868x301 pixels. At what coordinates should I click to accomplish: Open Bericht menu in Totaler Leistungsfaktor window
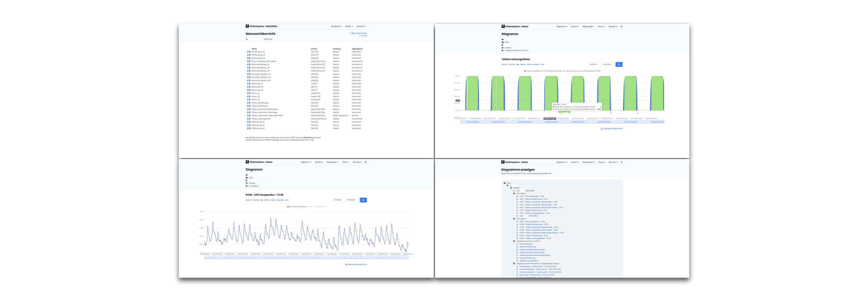click(x=575, y=26)
